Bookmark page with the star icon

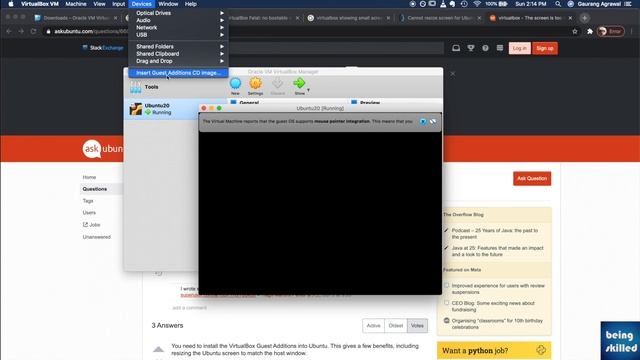[575, 31]
